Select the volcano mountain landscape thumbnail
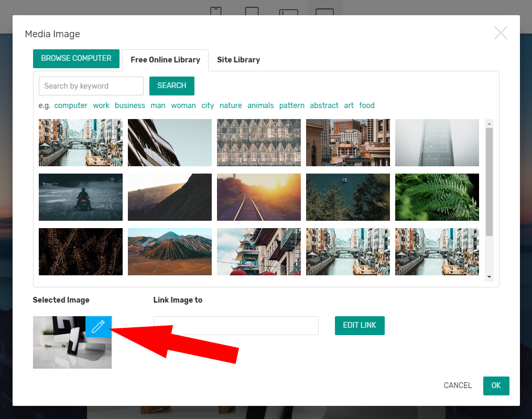532x419 pixels. pyautogui.click(x=170, y=252)
